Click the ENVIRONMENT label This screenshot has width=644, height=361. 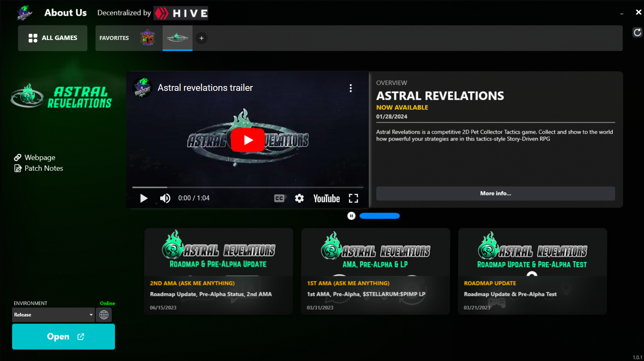point(31,303)
